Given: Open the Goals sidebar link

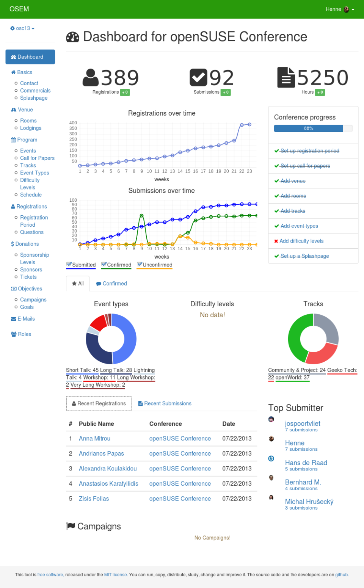Looking at the screenshot, I should (27, 307).
